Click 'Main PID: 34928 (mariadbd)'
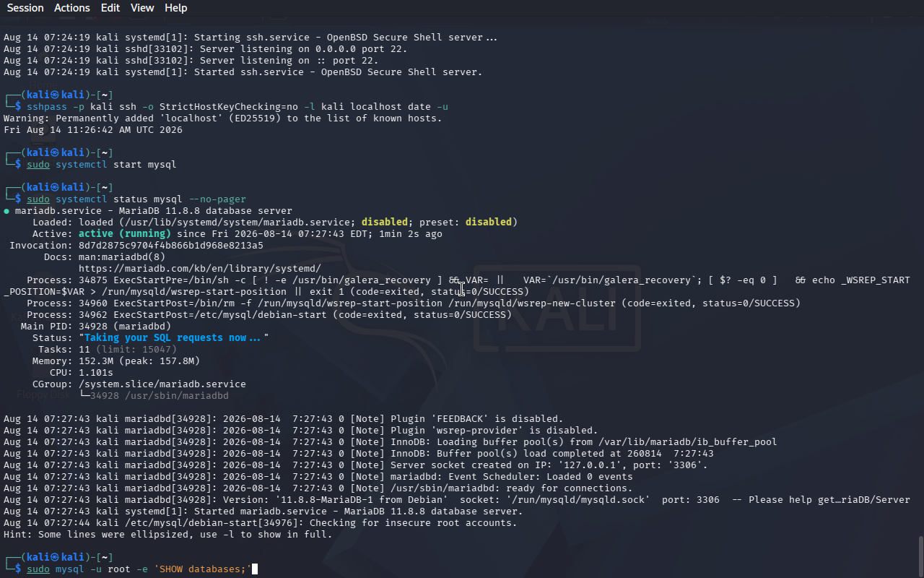 (x=96, y=327)
